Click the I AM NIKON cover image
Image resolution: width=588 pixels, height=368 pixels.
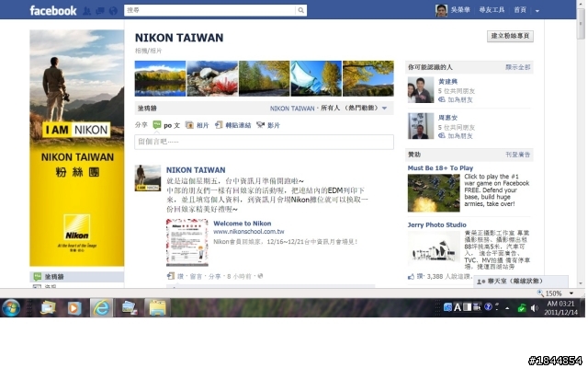77,148
